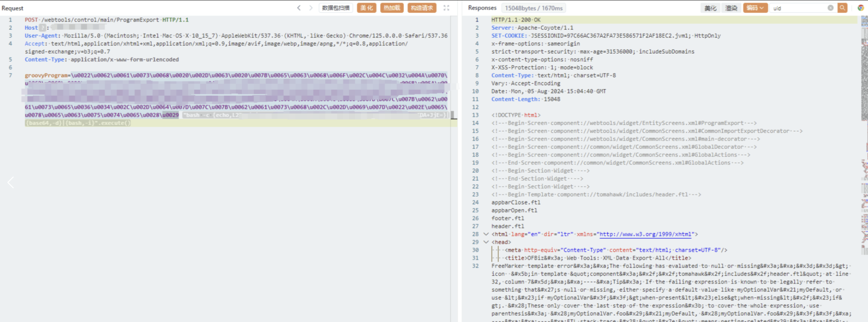Screen dimensions: 868x322
Task: Click the Server: Apache-Coyote/1.1 line
Action: point(532,27)
